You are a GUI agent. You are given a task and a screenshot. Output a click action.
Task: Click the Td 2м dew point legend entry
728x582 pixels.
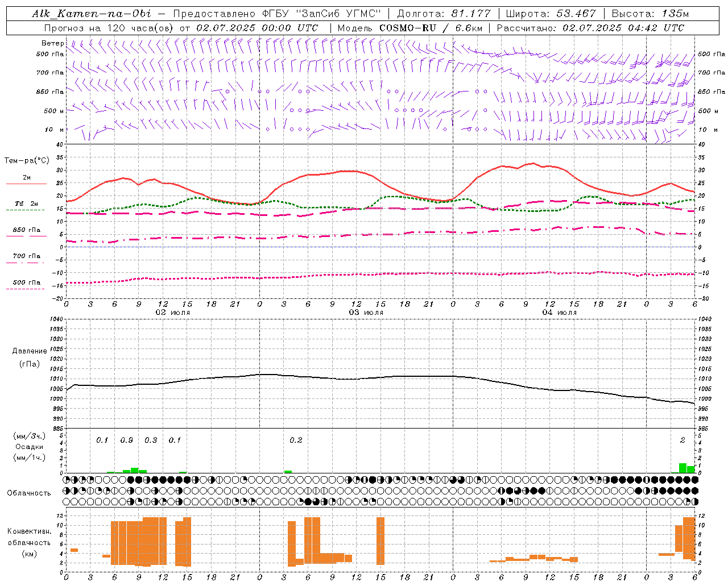coord(26,206)
